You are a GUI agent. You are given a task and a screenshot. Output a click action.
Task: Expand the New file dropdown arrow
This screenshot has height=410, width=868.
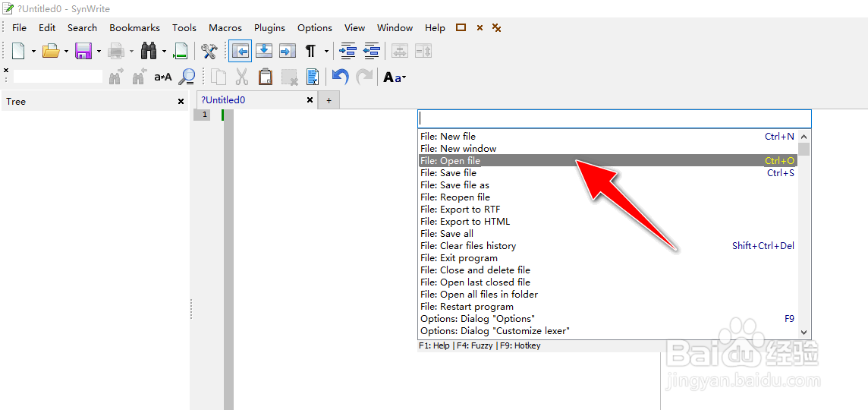pyautogui.click(x=33, y=52)
